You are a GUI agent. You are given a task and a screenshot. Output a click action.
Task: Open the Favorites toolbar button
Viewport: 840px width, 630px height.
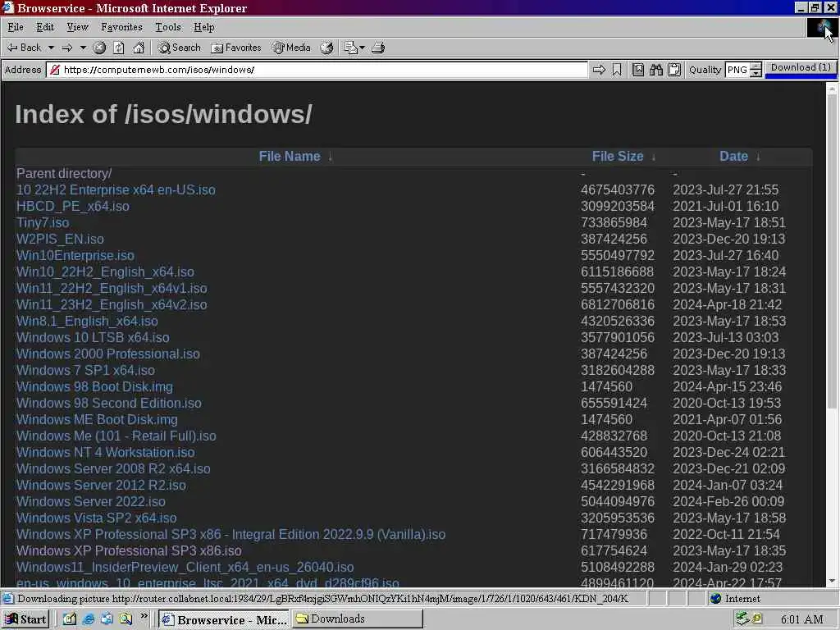coord(236,48)
